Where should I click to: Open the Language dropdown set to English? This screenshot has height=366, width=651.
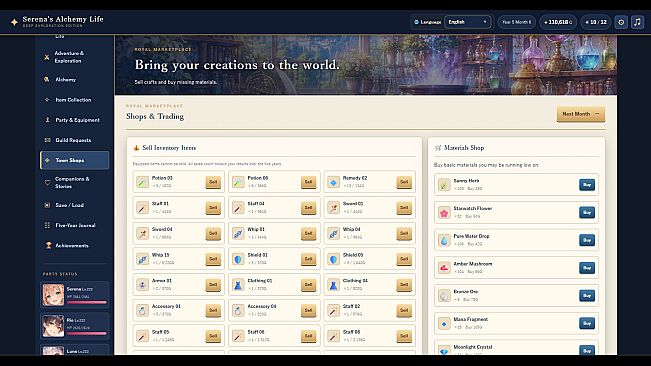click(x=467, y=22)
